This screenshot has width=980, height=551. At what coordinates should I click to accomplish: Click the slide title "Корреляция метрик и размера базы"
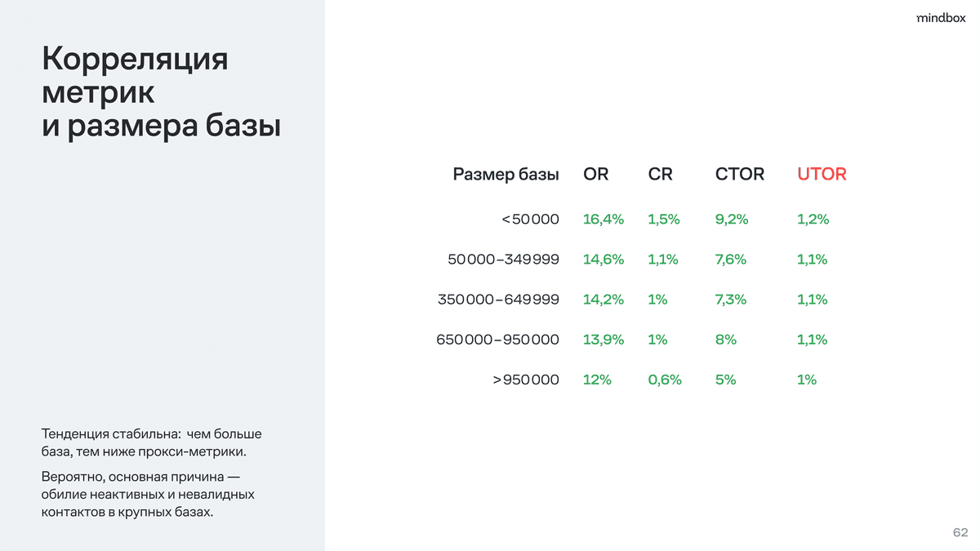(161, 93)
